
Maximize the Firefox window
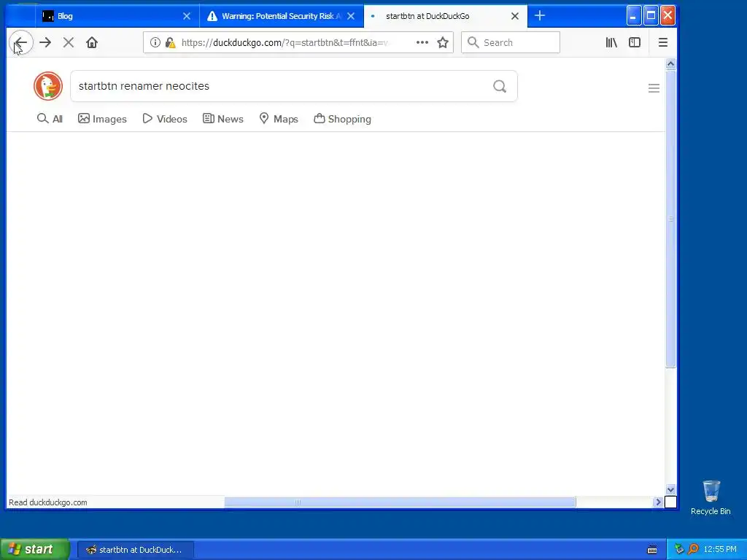coord(650,16)
